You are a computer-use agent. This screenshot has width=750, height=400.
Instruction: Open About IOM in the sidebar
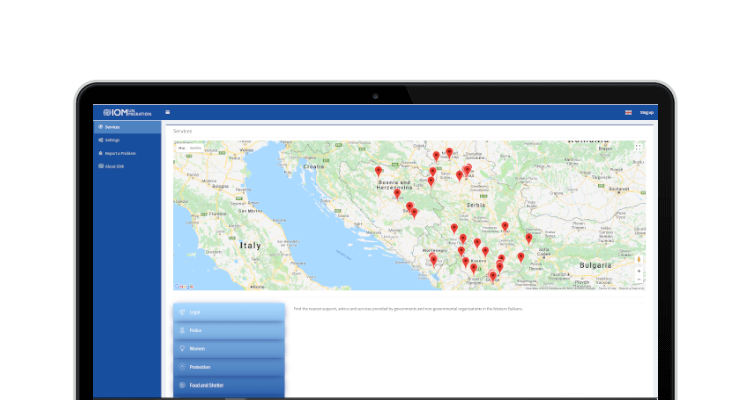tap(127, 167)
